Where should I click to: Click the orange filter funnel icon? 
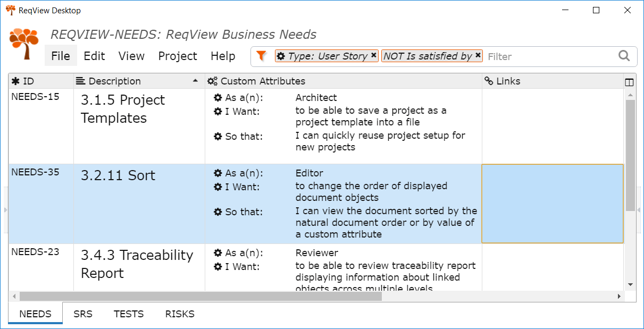click(261, 55)
